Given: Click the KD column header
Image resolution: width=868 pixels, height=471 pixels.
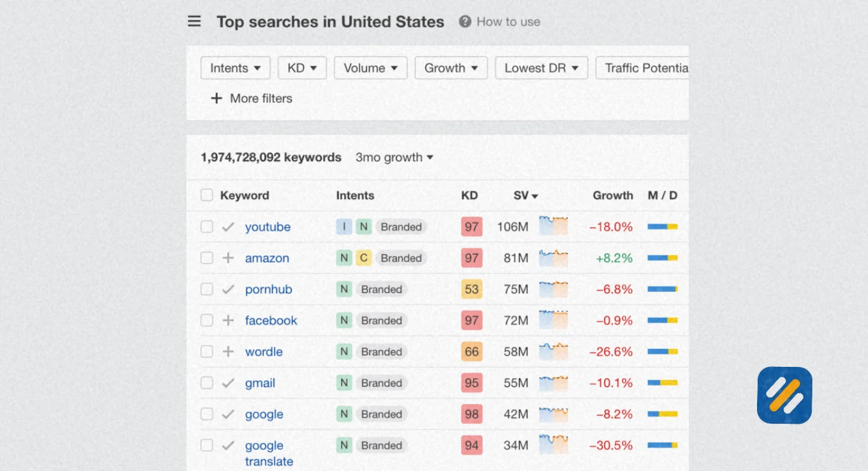Looking at the screenshot, I should [469, 195].
